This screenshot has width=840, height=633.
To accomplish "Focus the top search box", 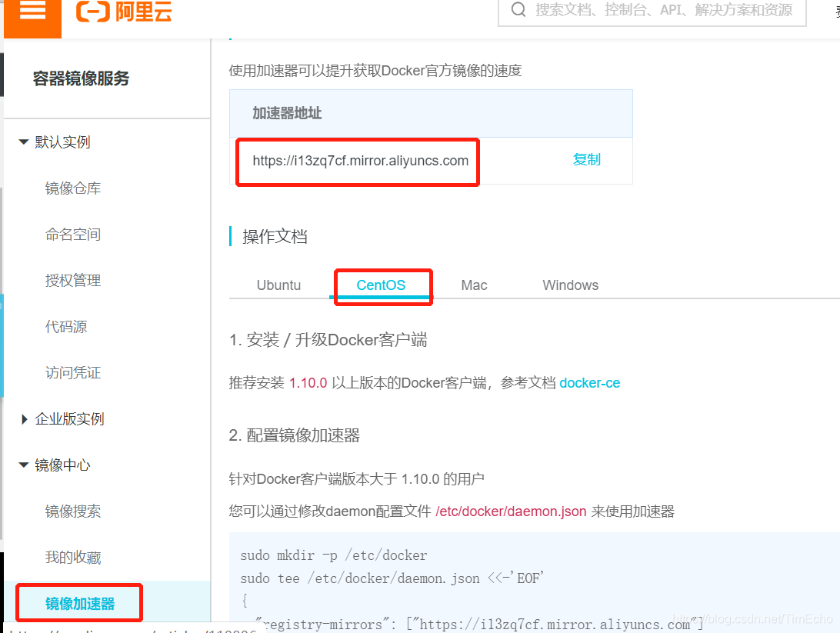I will [x=652, y=11].
